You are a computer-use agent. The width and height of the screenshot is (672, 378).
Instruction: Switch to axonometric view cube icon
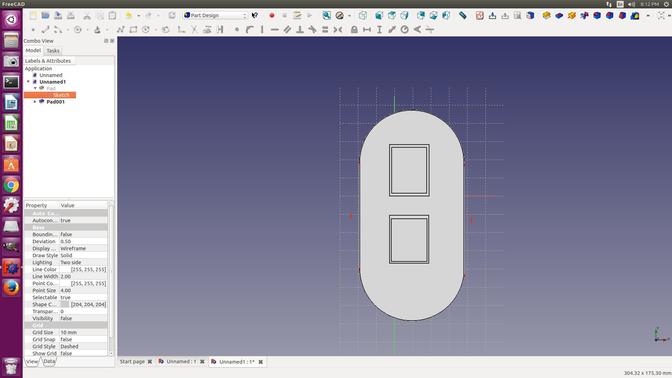tap(363, 15)
